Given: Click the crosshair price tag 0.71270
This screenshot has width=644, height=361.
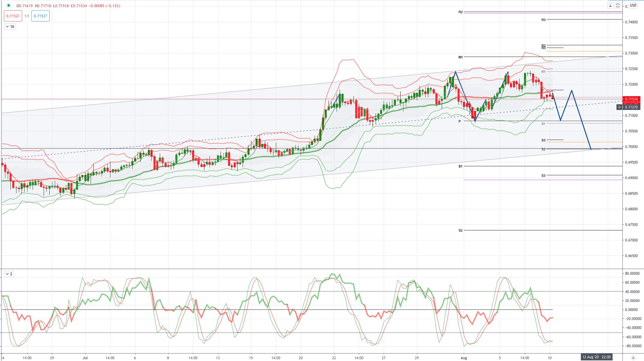Looking at the screenshot, I should pyautogui.click(x=631, y=107).
